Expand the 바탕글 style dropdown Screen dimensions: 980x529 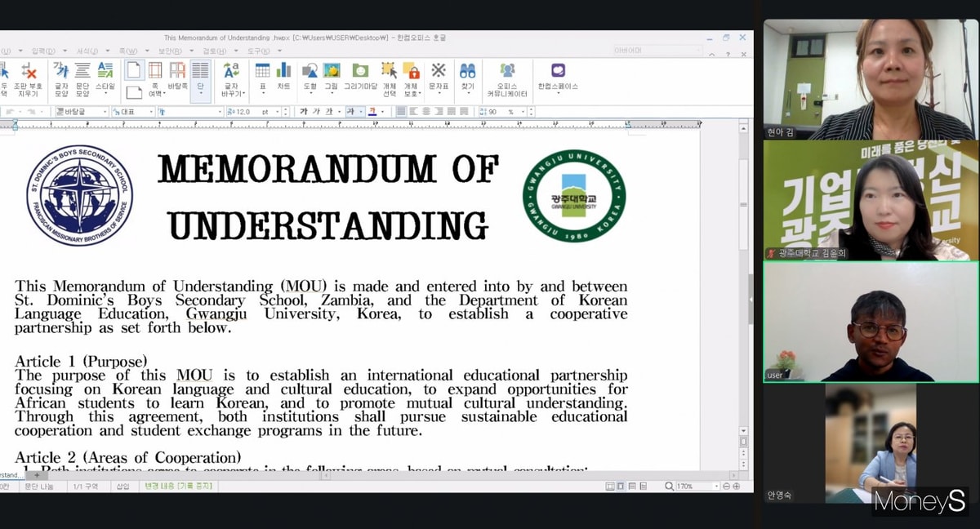[105, 112]
